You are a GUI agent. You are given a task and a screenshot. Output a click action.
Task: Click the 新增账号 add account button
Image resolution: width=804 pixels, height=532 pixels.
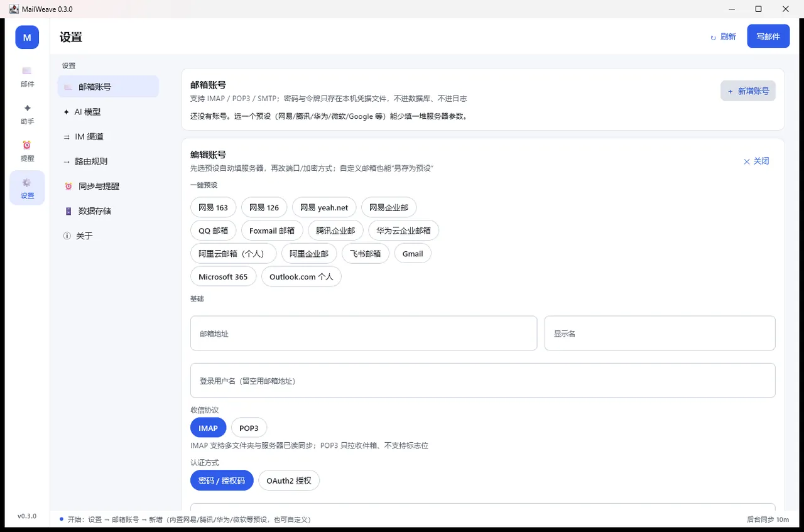pos(748,91)
